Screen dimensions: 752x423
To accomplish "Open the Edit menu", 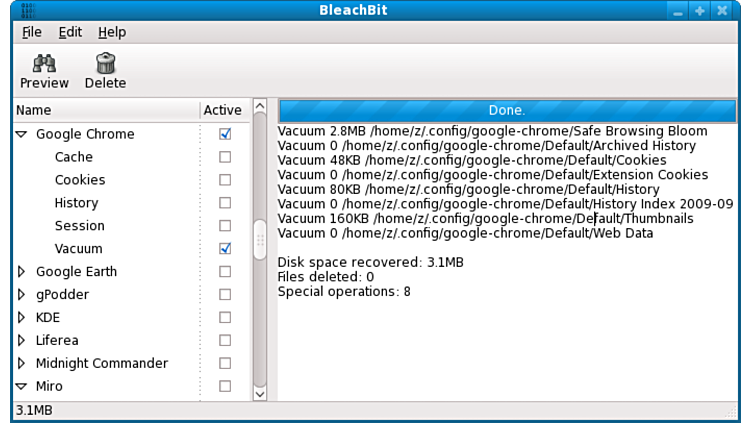I will (x=70, y=32).
